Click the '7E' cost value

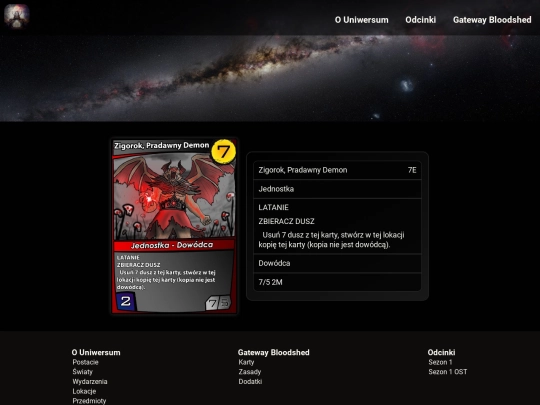pos(412,170)
